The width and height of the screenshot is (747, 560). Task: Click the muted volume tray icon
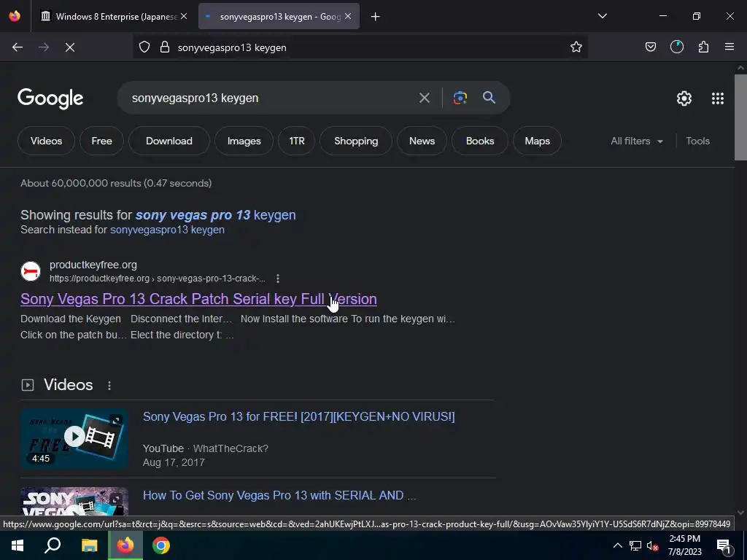[x=652, y=545]
